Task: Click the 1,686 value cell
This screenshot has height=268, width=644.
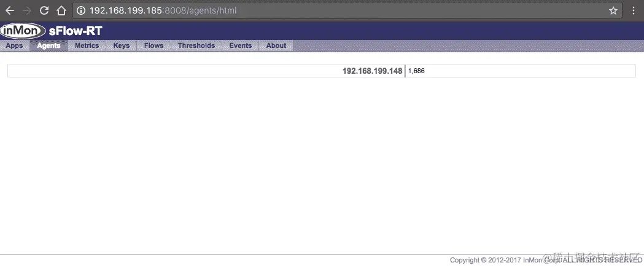Action: 521,71
